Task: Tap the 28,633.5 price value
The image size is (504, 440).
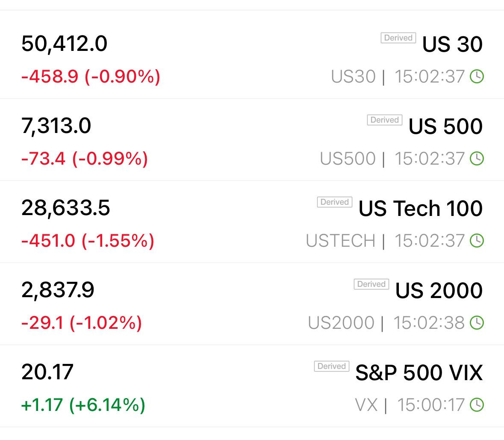Action: [65, 208]
